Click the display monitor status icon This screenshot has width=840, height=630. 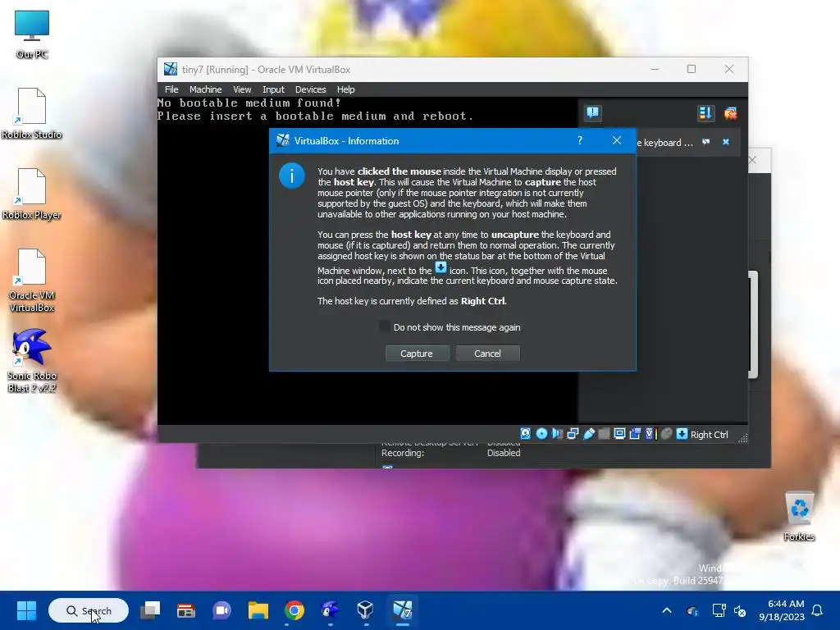pyautogui.click(x=620, y=434)
